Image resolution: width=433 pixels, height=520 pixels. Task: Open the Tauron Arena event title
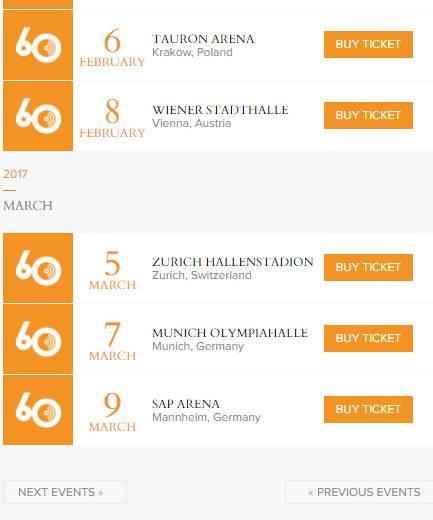coord(203,39)
